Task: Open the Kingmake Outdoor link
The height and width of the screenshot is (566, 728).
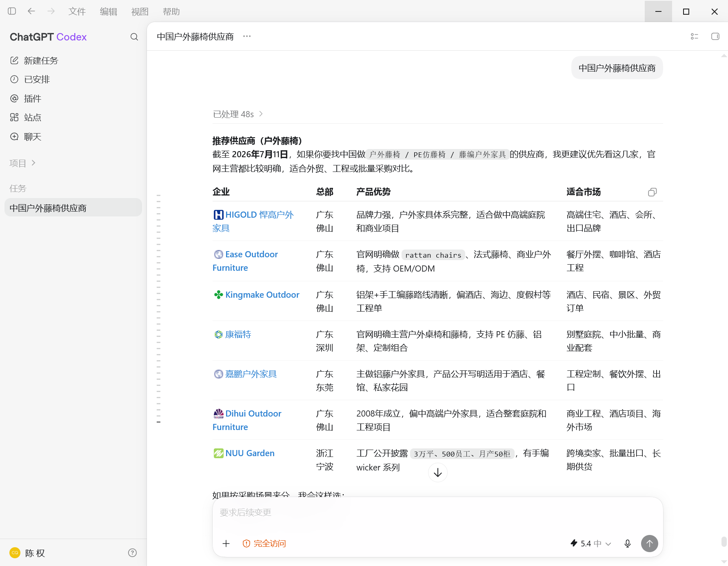Action: 256,294
